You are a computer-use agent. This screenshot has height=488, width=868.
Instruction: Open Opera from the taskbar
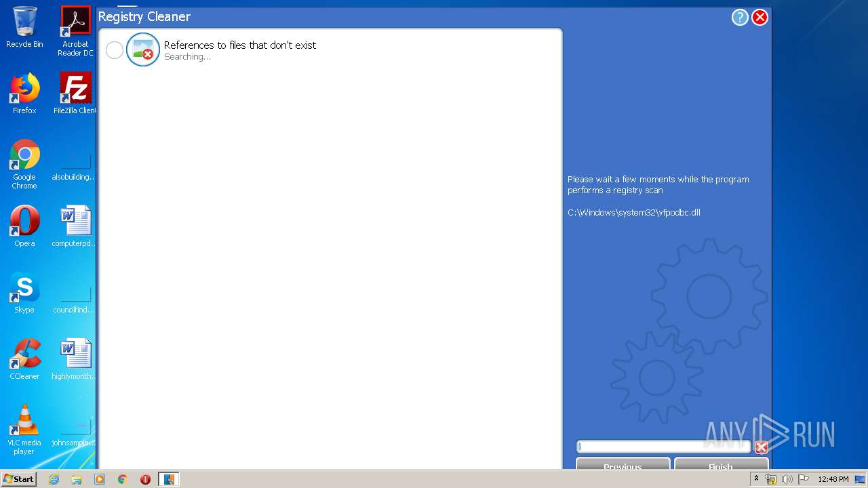pos(145,479)
